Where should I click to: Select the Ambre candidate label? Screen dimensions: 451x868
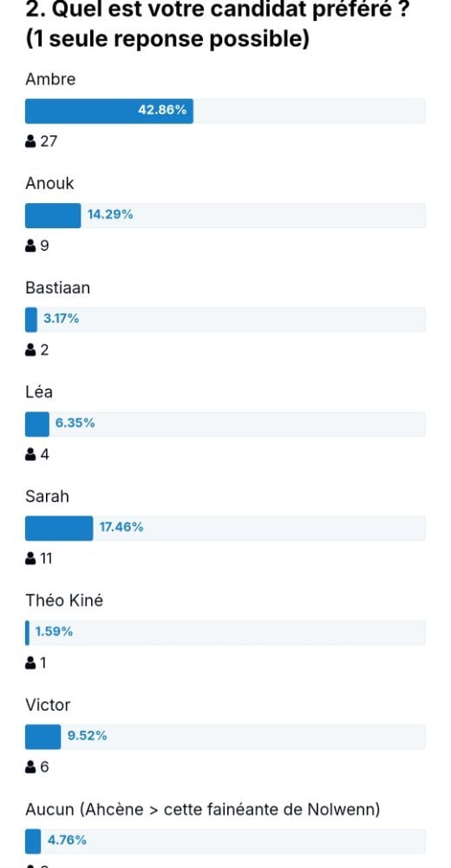coord(50,79)
